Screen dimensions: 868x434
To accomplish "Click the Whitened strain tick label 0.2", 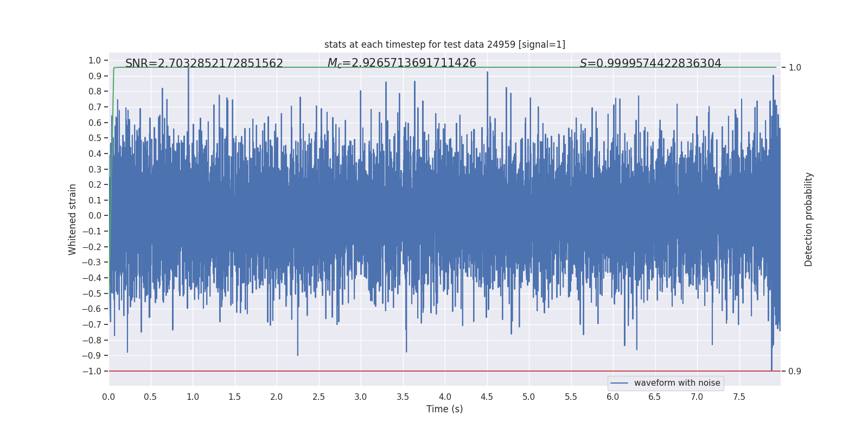I will pos(95,184).
